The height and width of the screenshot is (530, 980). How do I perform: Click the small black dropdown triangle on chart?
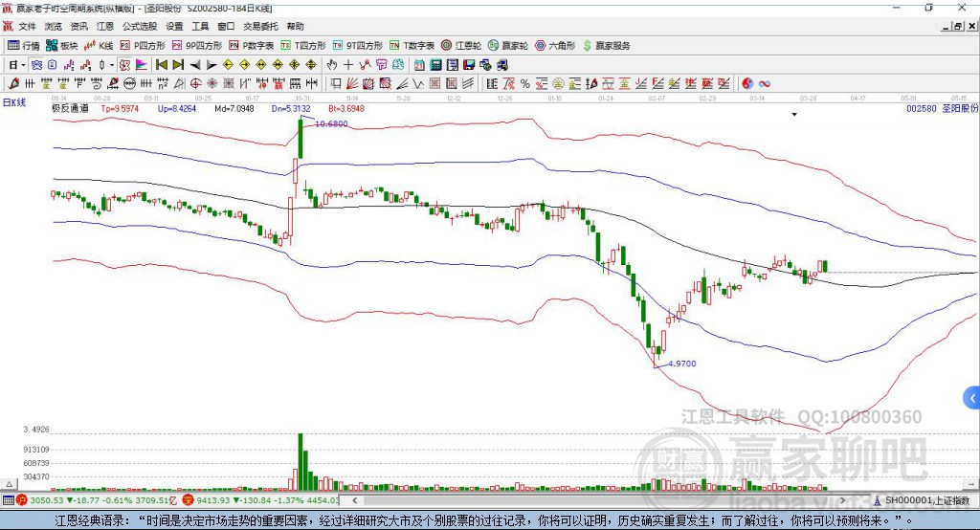[x=794, y=115]
